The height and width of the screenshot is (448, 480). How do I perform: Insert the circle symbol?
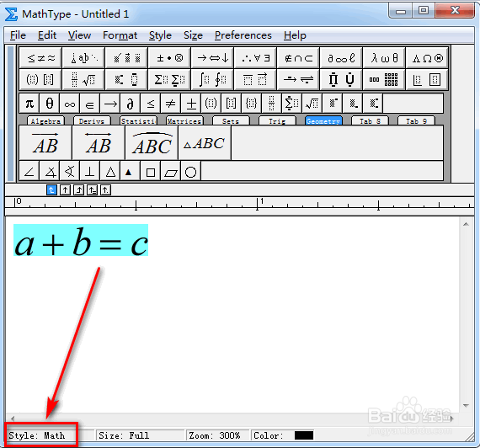pyautogui.click(x=190, y=172)
